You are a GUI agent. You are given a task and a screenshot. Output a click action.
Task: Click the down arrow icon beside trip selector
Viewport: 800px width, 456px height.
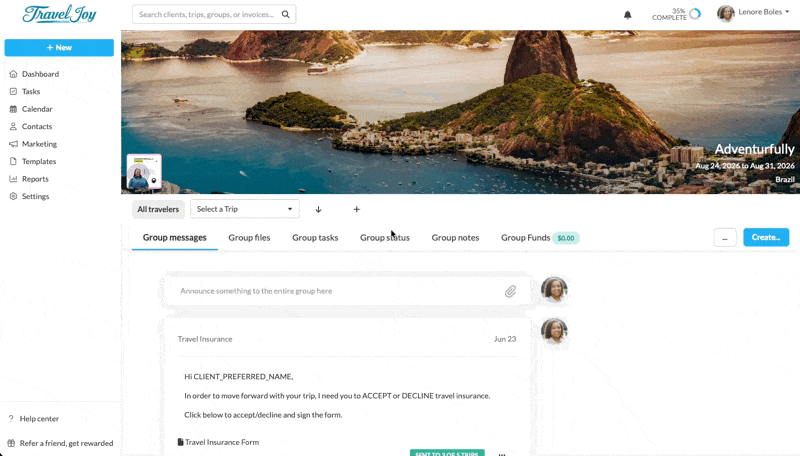point(318,209)
